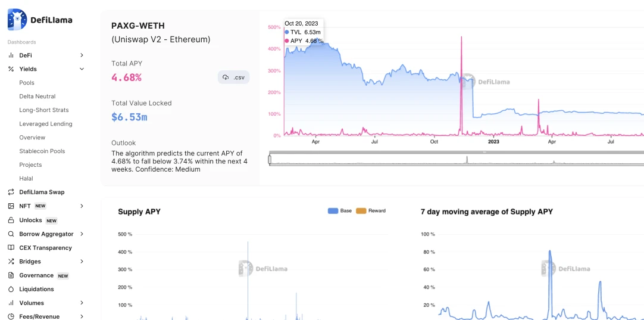Download the pool data .csv

tap(233, 77)
